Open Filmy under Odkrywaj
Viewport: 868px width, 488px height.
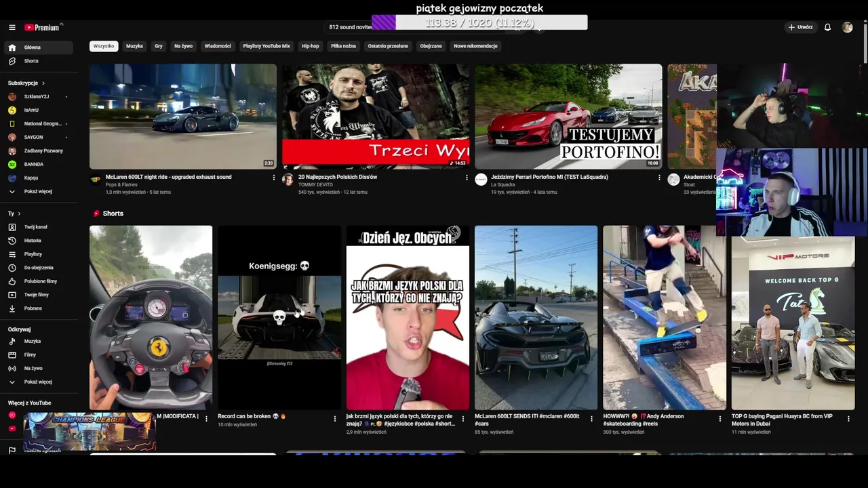(x=37, y=354)
